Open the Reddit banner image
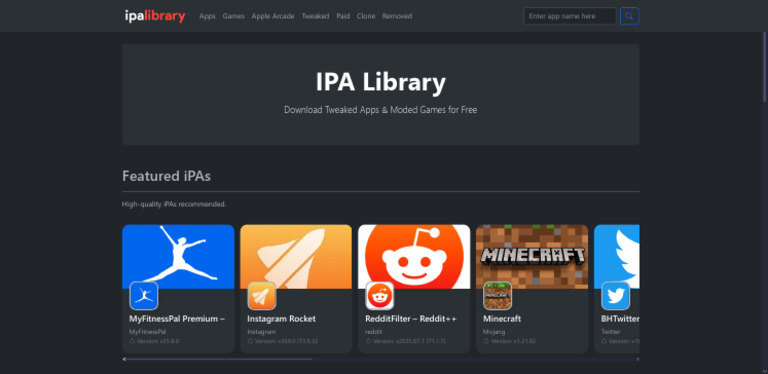The height and width of the screenshot is (374, 768). (414, 256)
